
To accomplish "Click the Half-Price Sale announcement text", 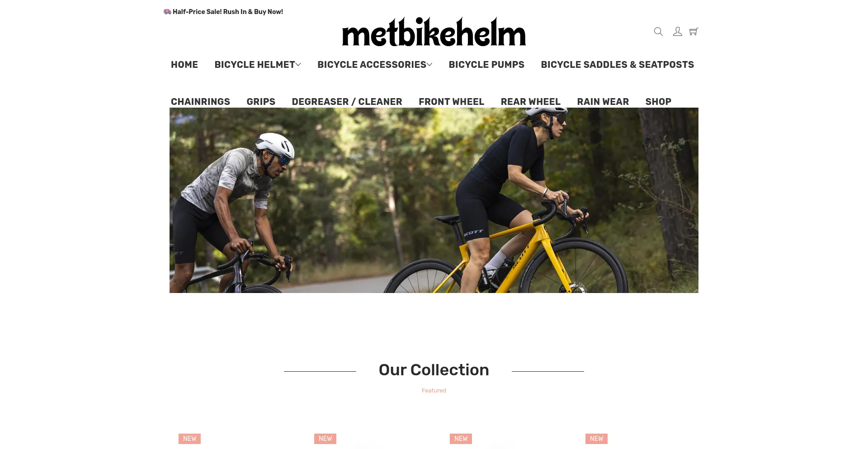I will (x=228, y=12).
